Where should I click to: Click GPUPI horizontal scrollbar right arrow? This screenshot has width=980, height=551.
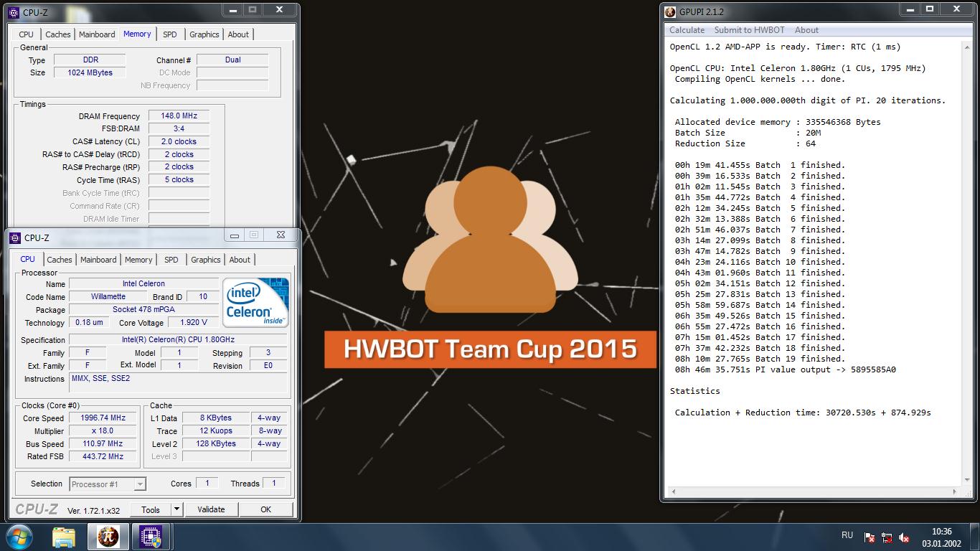pos(954,491)
